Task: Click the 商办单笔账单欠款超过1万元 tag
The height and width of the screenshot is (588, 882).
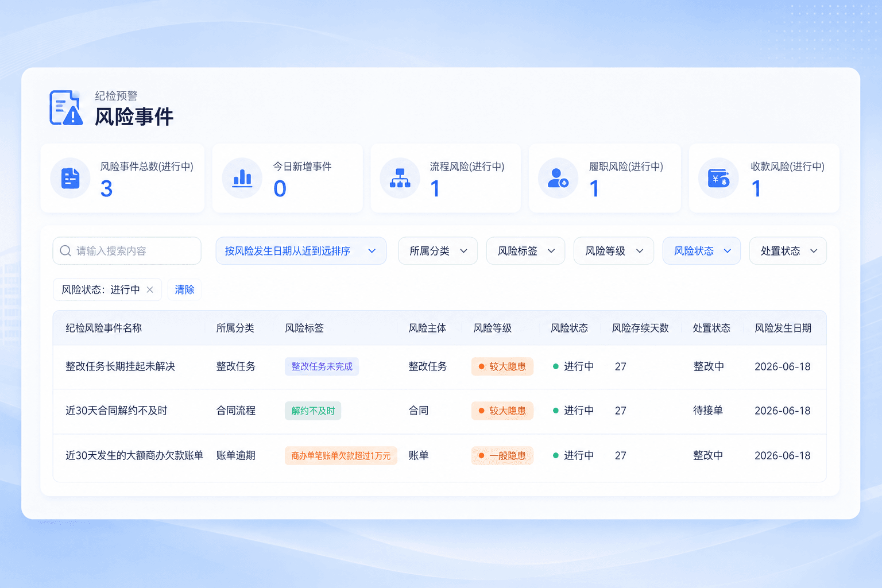Action: tap(341, 455)
